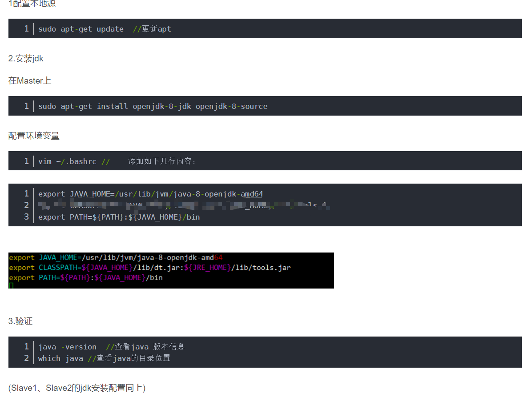Click the '//查看java 版本信息' comment
532x397 pixels.
click(x=145, y=346)
